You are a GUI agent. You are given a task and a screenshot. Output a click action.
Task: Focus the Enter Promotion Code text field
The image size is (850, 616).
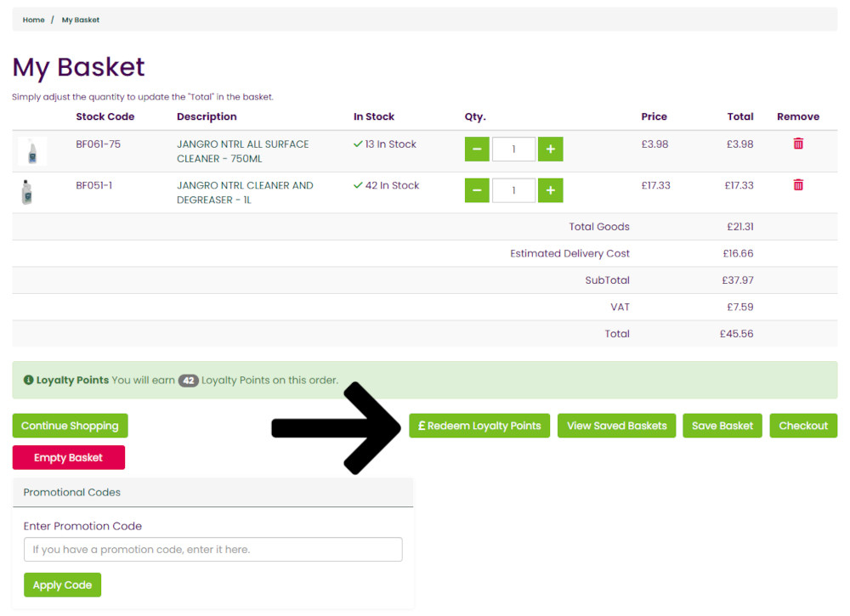[212, 550]
